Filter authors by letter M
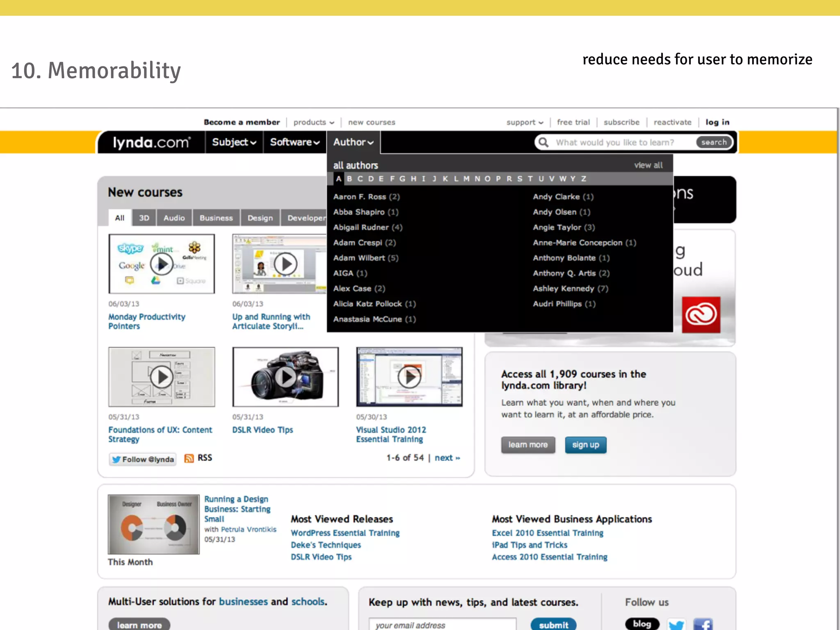The width and height of the screenshot is (840, 630). coord(466,179)
